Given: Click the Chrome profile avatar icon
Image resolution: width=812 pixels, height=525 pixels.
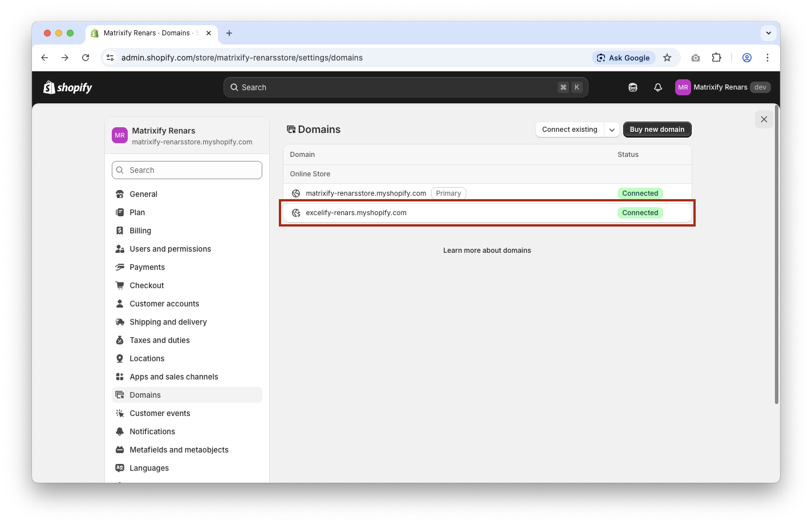Looking at the screenshot, I should tap(747, 58).
